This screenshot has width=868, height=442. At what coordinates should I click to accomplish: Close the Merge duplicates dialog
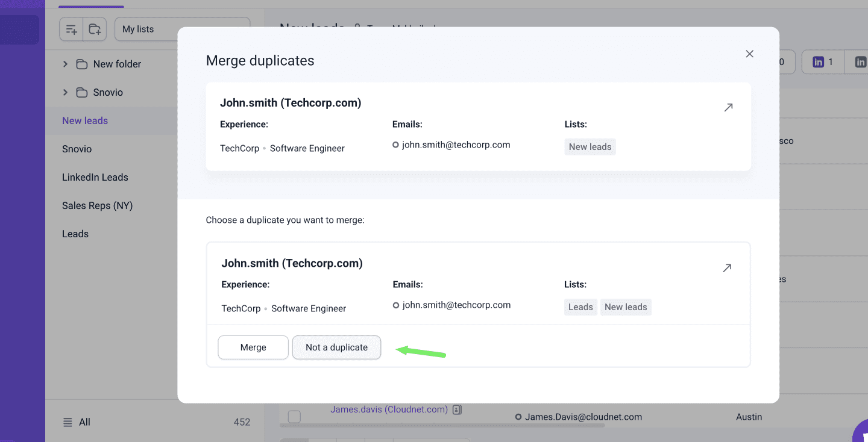[x=749, y=54]
